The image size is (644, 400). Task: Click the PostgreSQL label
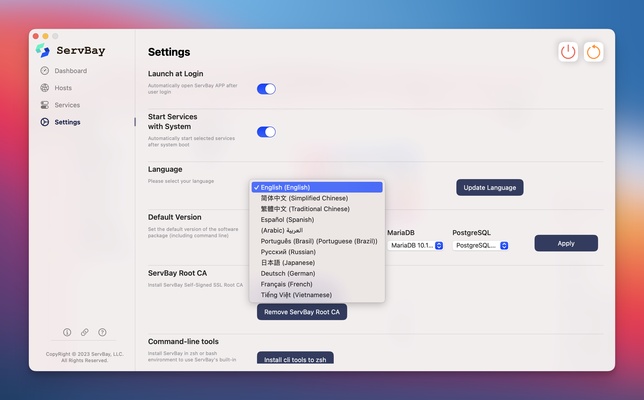click(x=472, y=232)
